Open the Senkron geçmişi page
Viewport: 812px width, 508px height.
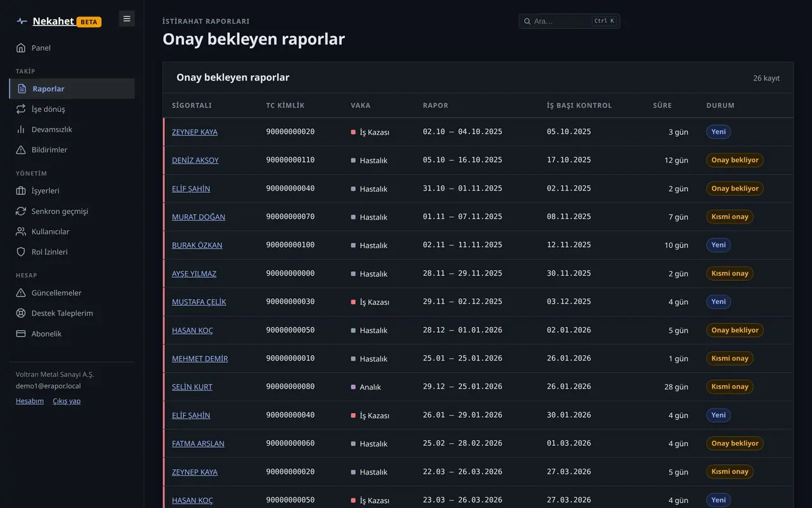click(72, 211)
